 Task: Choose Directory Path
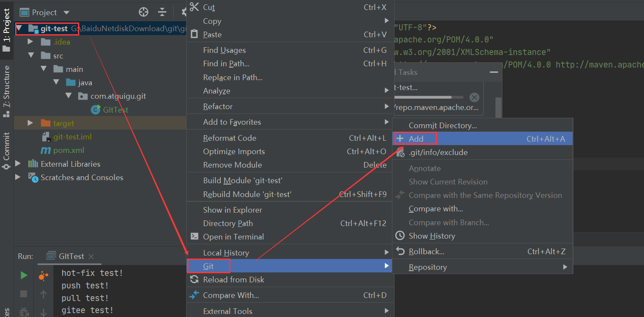pos(290,223)
